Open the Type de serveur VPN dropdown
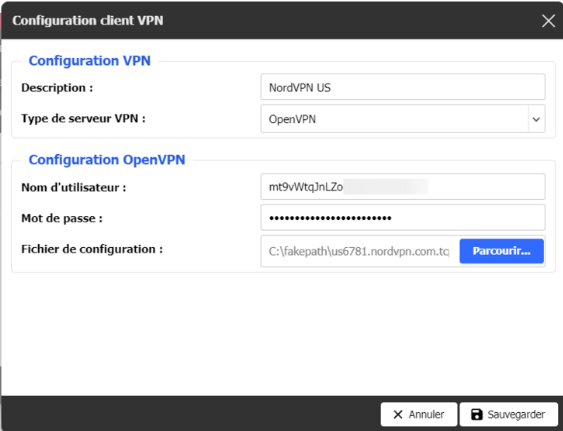The height and width of the screenshot is (431, 563). tap(403, 119)
